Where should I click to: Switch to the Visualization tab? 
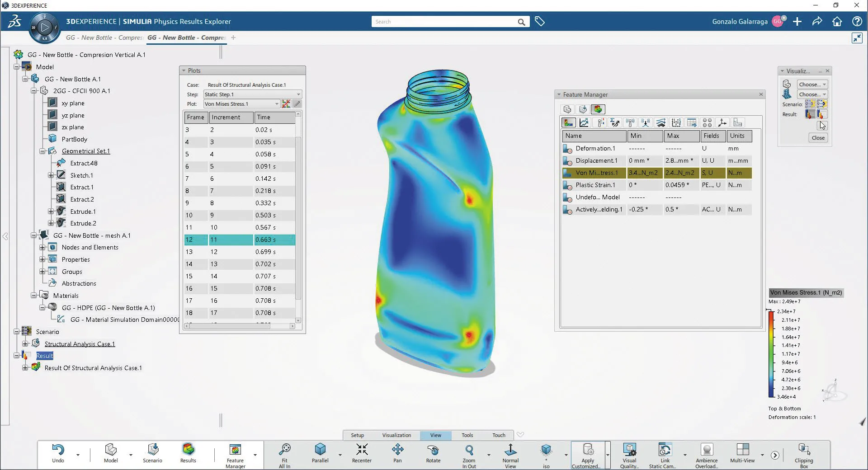pyautogui.click(x=396, y=435)
